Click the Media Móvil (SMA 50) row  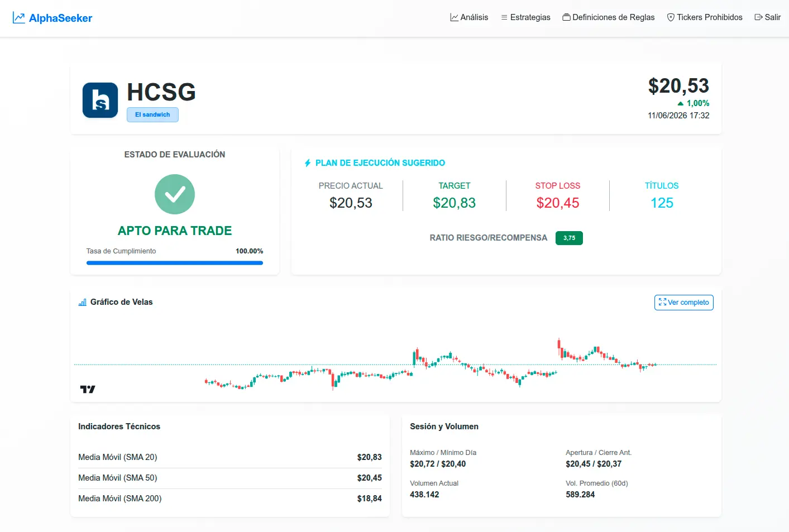[x=230, y=478]
